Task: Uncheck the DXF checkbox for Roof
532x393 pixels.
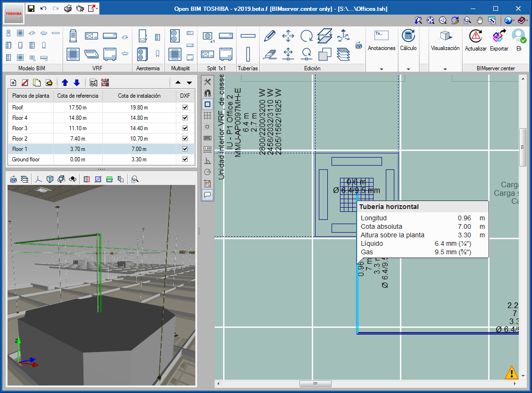Action: point(185,107)
